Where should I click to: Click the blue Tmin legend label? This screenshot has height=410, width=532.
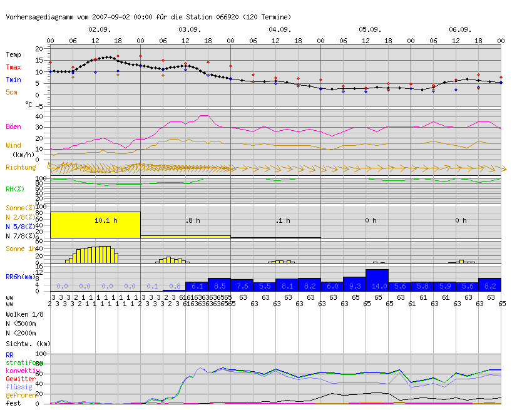(14, 79)
